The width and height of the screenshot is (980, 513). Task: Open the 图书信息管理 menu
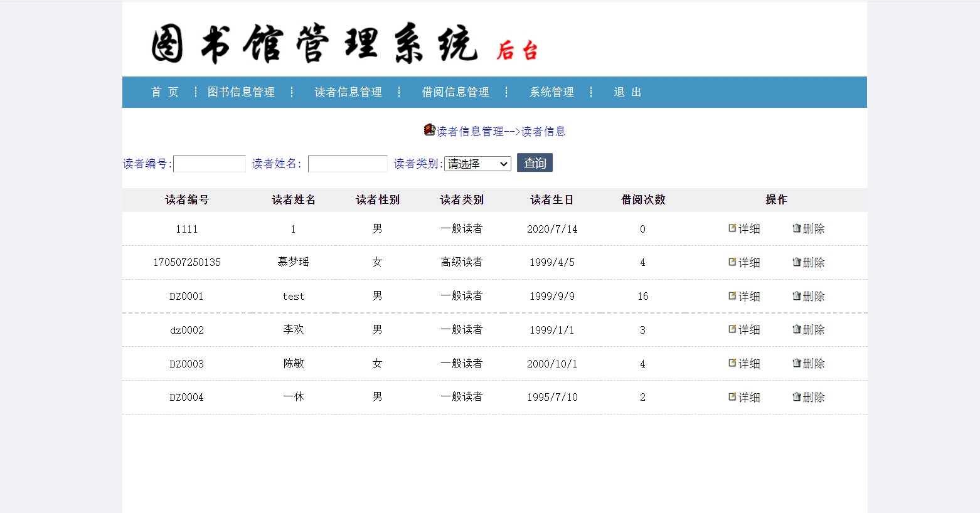pyautogui.click(x=241, y=92)
